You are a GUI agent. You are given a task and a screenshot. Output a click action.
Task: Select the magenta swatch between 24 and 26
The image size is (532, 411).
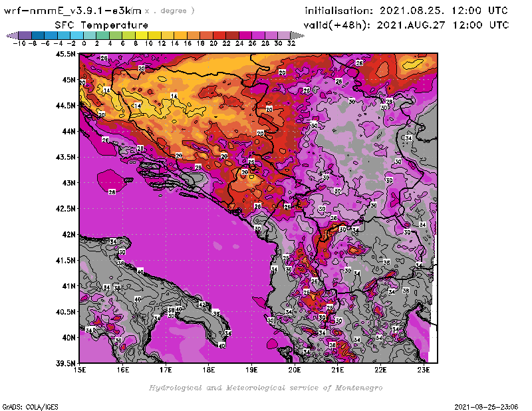pos(245,35)
